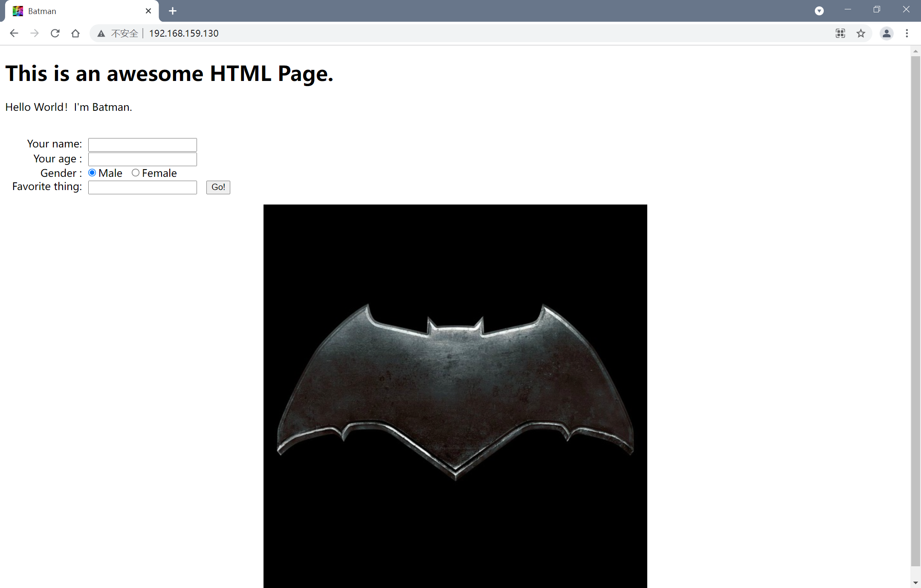
Task: Click the browser back arrow
Action: point(14,33)
